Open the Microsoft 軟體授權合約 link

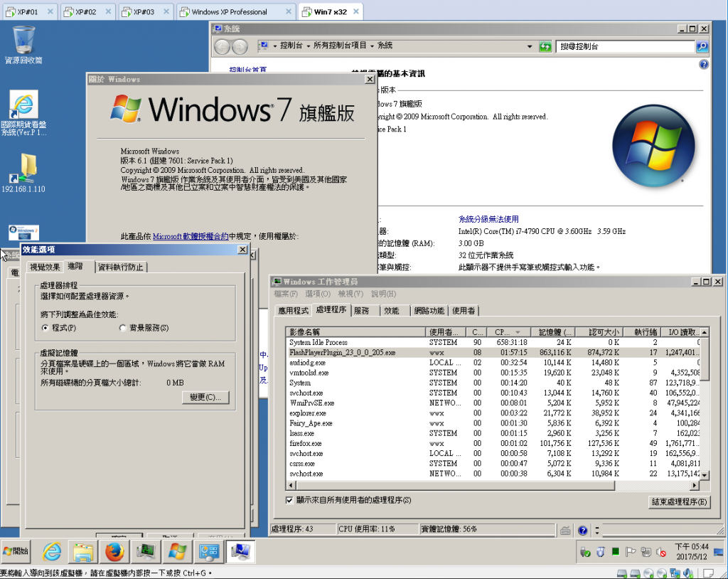point(191,237)
